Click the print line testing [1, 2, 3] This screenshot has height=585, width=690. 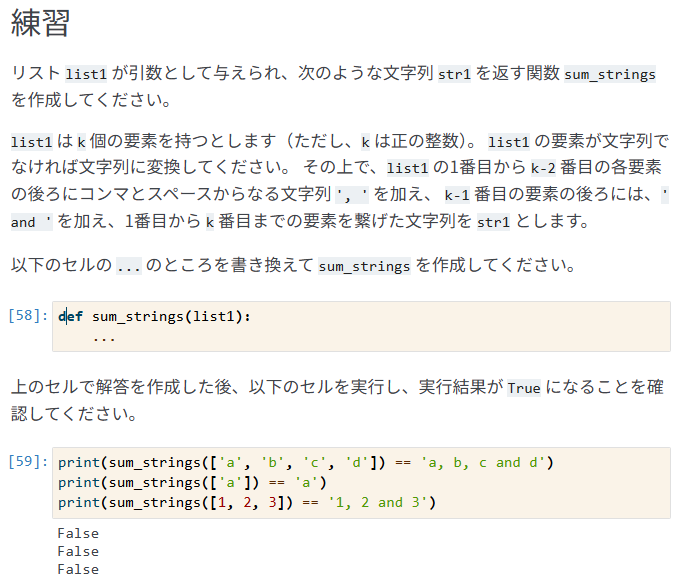click(247, 502)
